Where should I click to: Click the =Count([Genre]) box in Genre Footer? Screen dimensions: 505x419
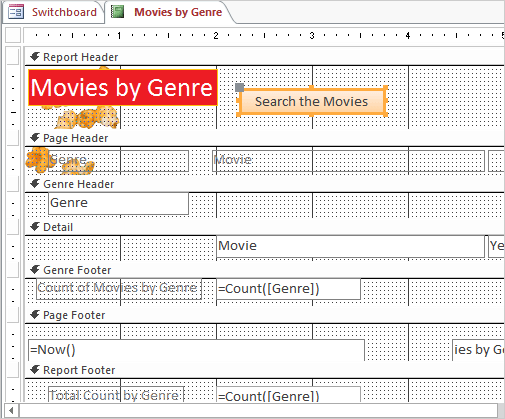pos(289,289)
